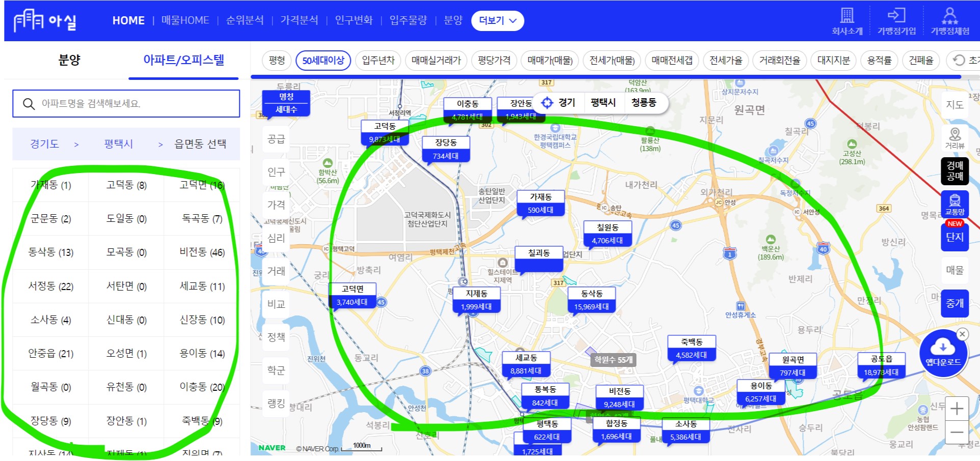Toggle 매매실거래가 filter chip
Image resolution: width=980 pixels, height=461 pixels.
[437, 61]
